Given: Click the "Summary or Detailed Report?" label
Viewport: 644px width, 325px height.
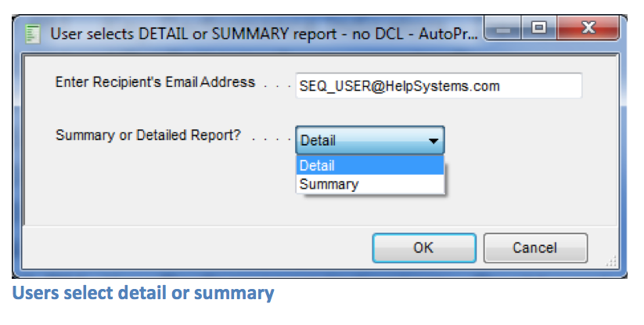Looking at the screenshot, I should pos(148,135).
